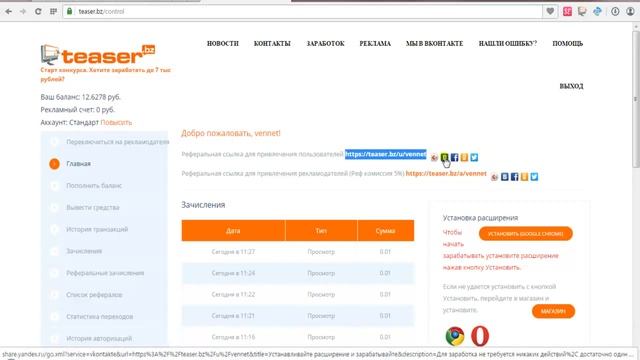Share advertiser referral link on Facebook
The height and width of the screenshot is (360, 640).
514,177
